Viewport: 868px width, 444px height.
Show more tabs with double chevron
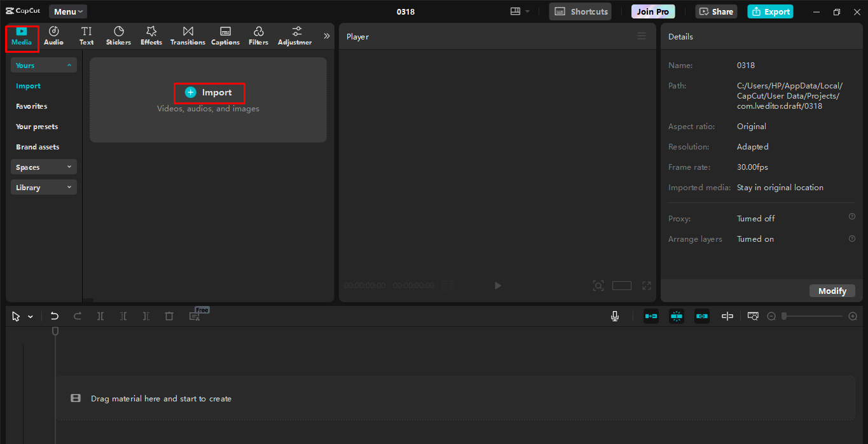(x=327, y=36)
